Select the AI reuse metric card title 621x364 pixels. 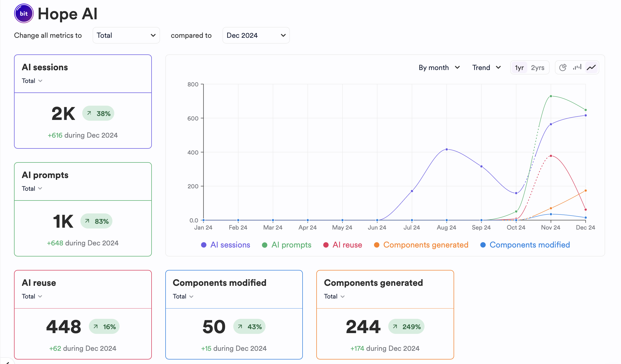pos(39,283)
